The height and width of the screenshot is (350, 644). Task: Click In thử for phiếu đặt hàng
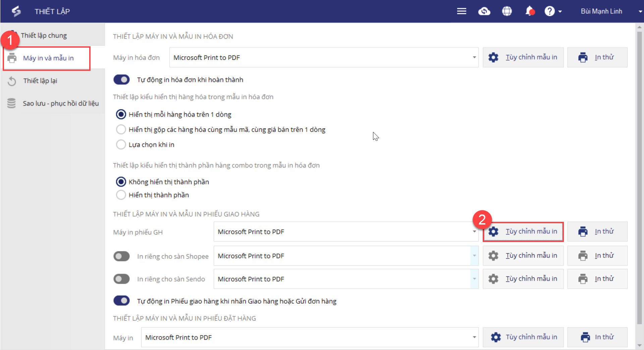point(597,337)
